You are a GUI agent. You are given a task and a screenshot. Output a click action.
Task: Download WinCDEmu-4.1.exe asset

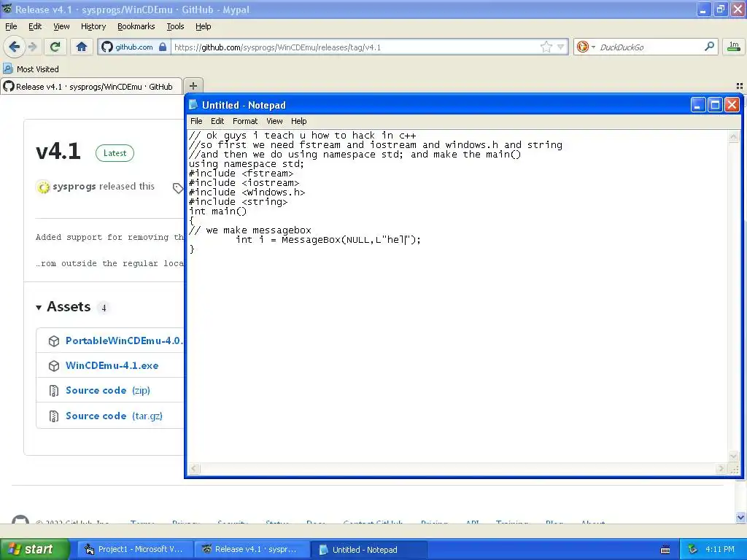point(112,365)
